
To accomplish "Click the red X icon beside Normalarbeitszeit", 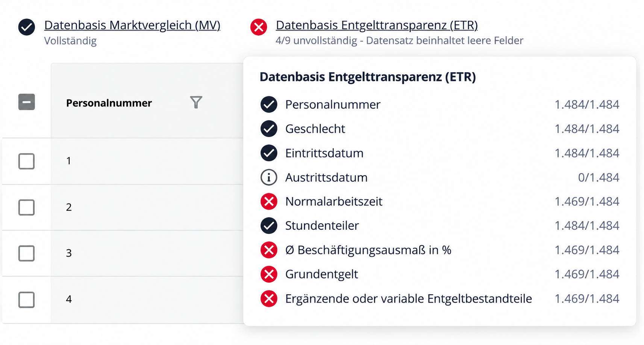I will point(269,201).
